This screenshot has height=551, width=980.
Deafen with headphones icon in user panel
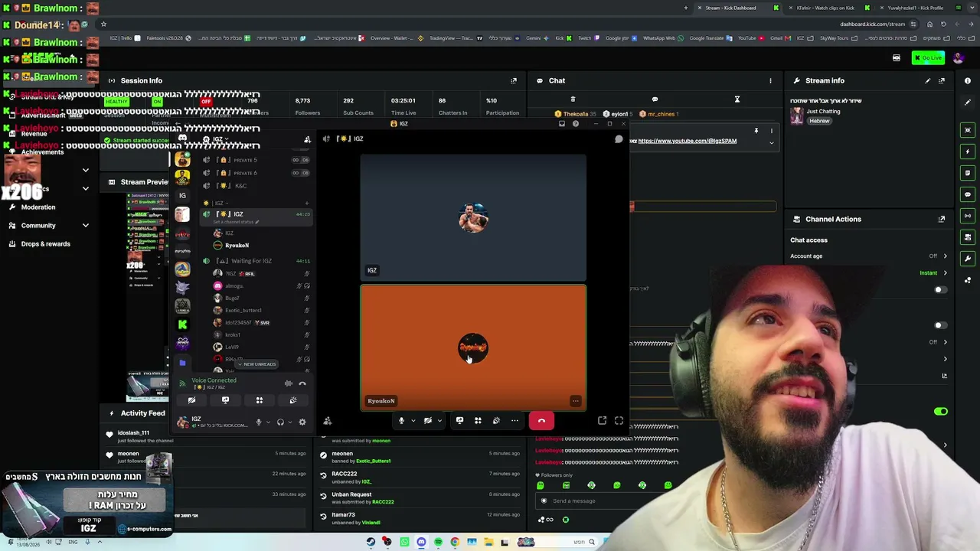tap(280, 422)
